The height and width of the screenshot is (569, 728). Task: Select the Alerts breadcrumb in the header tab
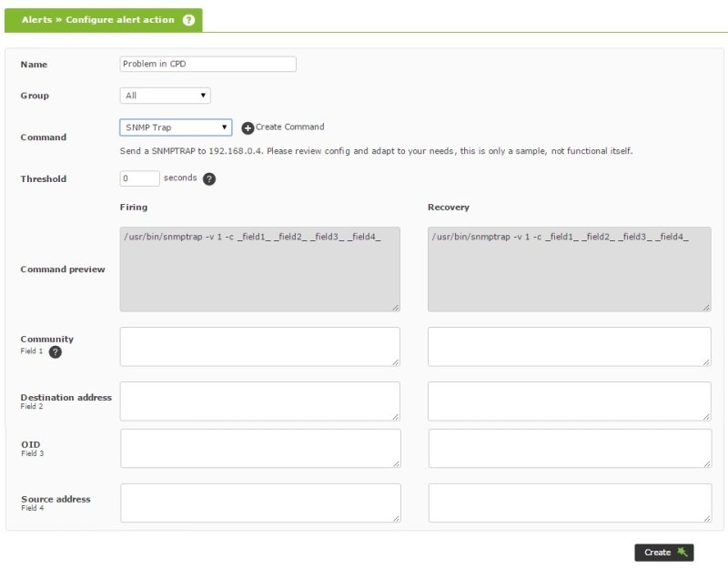[36, 19]
